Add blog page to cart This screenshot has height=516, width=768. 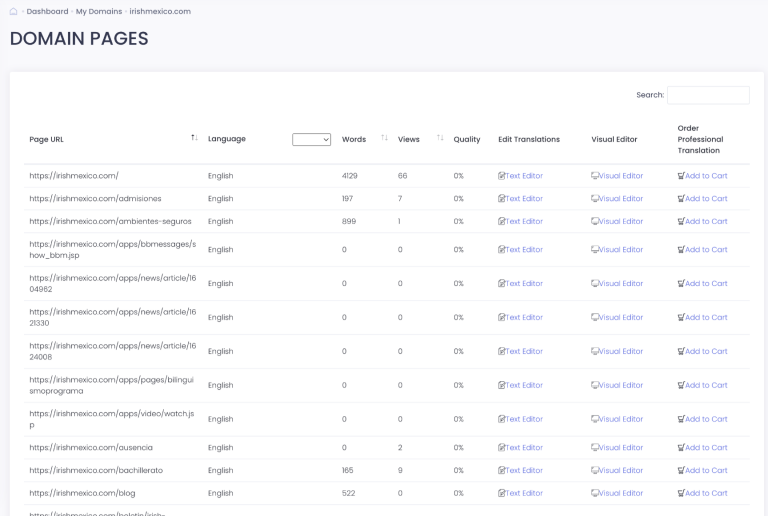point(702,493)
